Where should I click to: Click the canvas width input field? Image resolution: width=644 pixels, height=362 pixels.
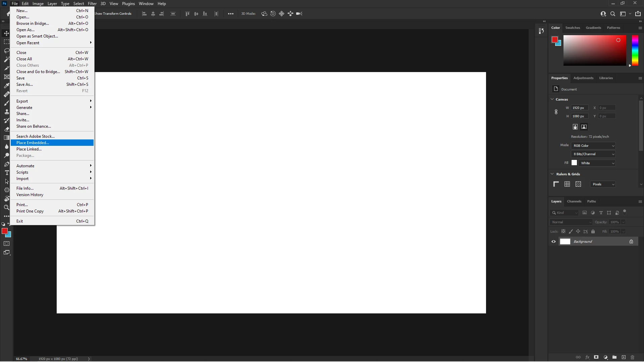point(579,108)
